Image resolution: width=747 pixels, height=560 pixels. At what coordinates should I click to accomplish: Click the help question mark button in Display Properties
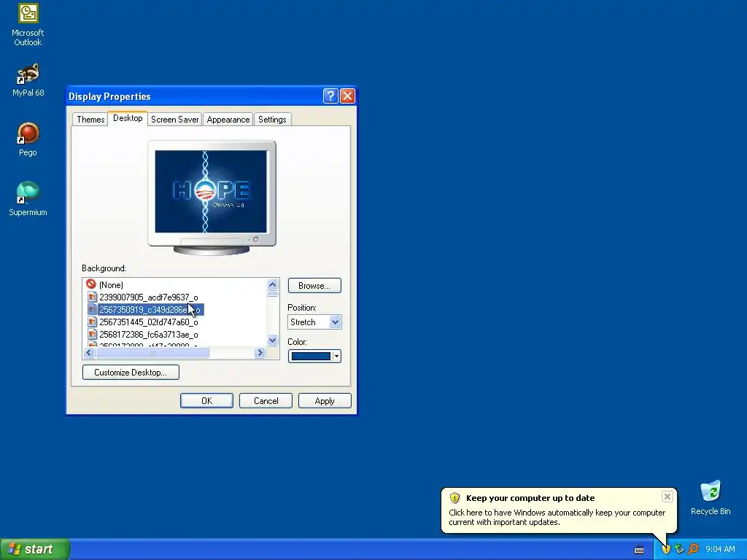click(330, 96)
